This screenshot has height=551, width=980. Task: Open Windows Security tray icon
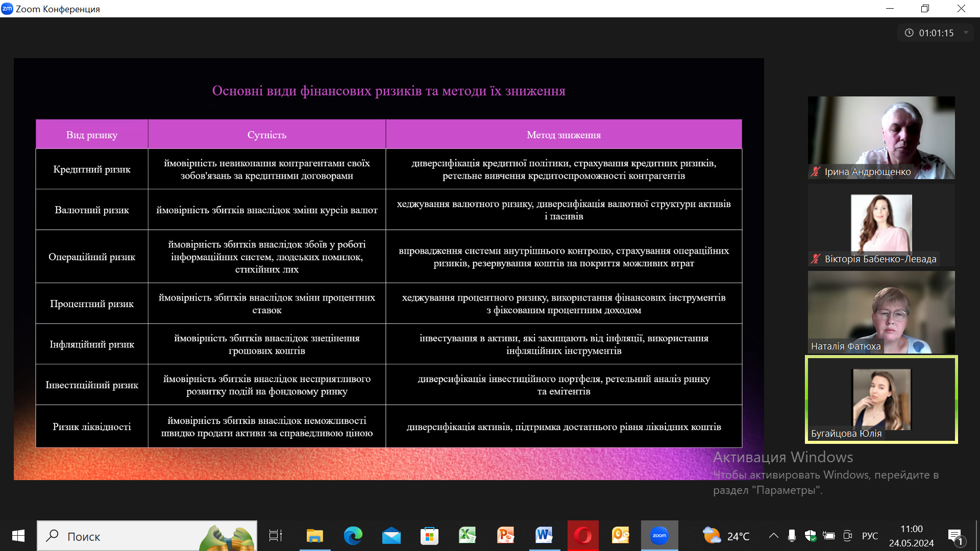[x=810, y=536]
